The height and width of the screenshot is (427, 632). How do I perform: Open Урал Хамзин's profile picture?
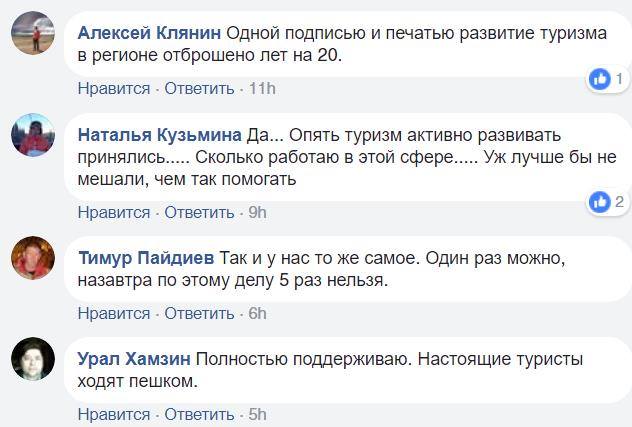coord(32,359)
